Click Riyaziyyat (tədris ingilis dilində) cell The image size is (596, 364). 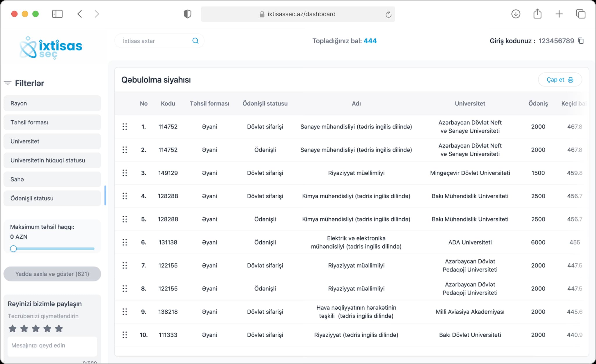tap(356, 335)
